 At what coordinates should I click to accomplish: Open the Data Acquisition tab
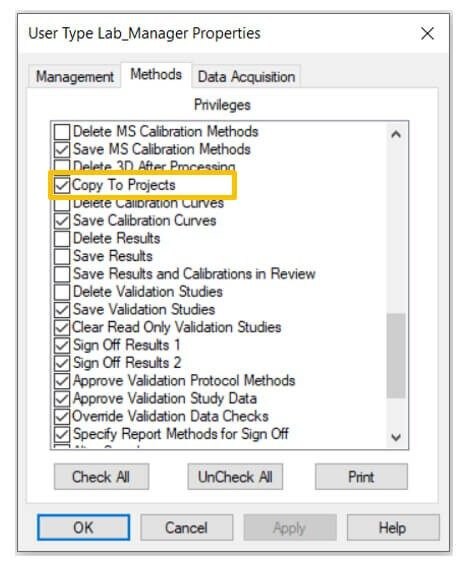click(246, 76)
